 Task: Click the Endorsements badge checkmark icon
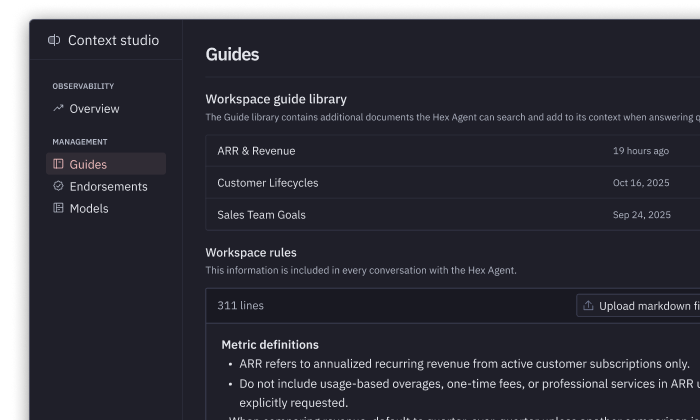pos(58,186)
